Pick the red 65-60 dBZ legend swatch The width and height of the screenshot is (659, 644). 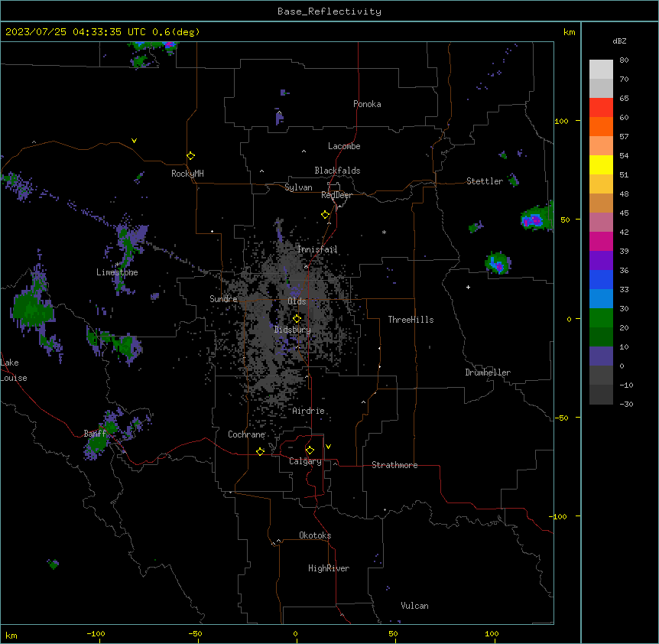click(601, 108)
